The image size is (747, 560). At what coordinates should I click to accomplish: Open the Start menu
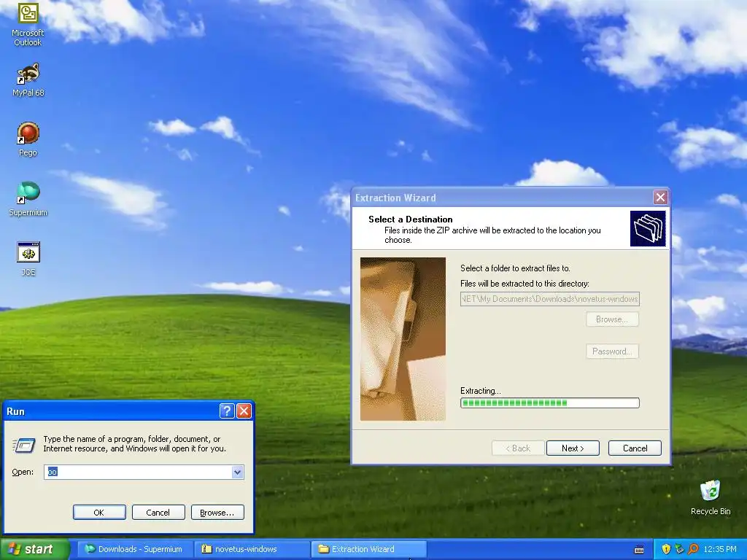[35, 549]
